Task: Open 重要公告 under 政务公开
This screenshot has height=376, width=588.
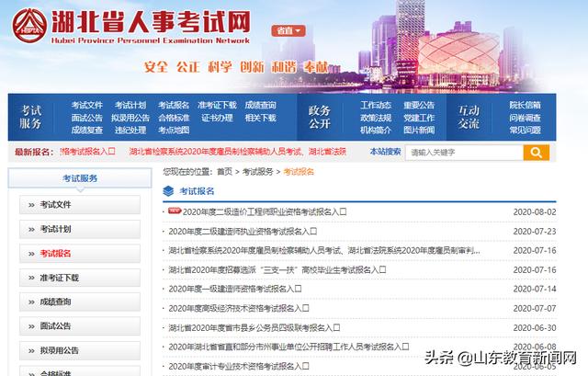Action: coord(419,105)
